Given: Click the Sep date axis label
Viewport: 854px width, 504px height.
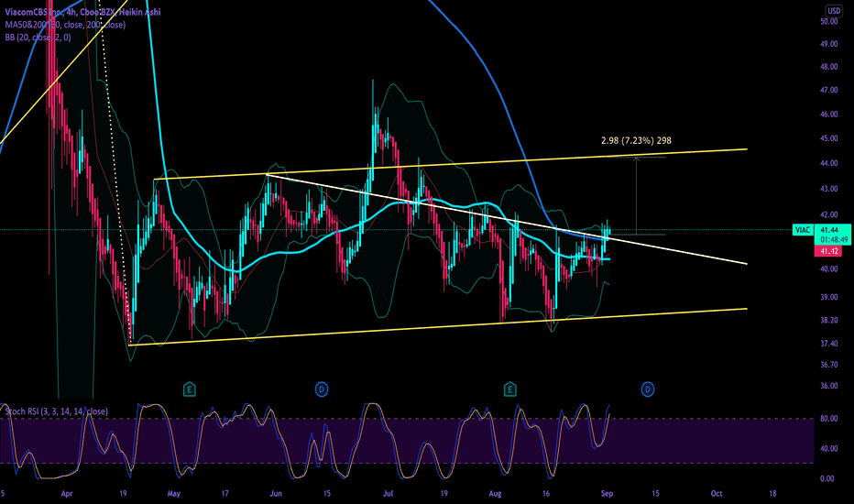Looking at the screenshot, I should (x=607, y=494).
